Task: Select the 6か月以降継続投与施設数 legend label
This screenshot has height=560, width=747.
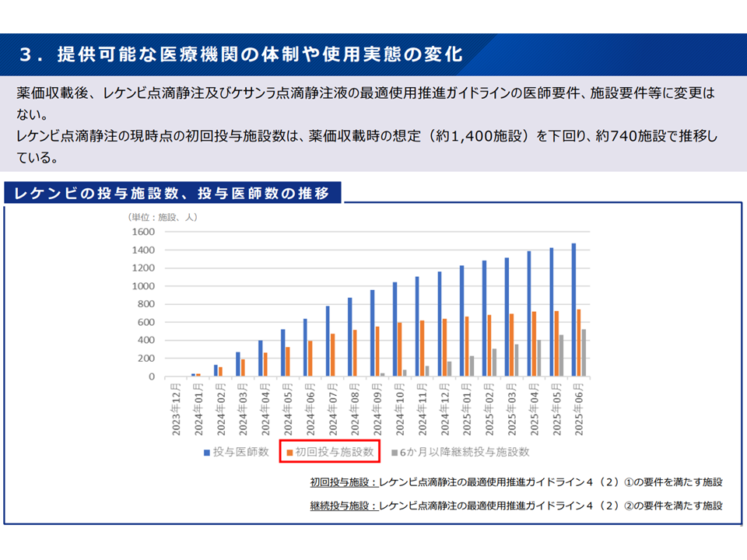Action: point(465,452)
